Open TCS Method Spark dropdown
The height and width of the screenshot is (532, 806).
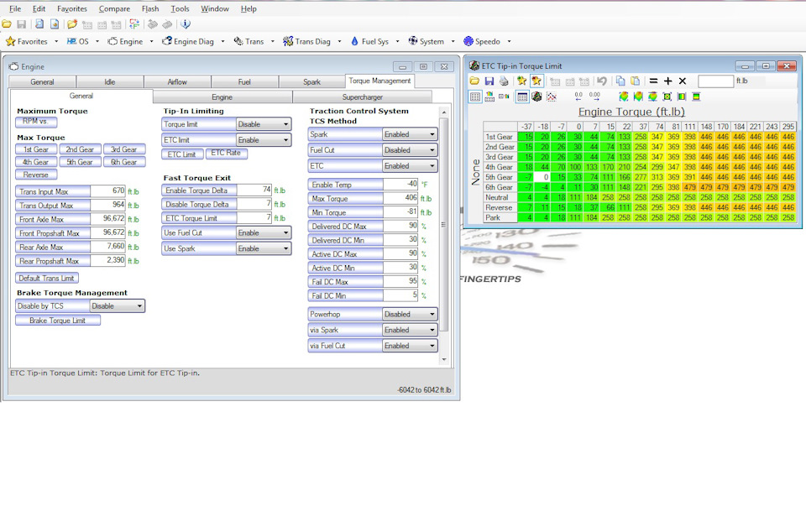[x=411, y=134]
